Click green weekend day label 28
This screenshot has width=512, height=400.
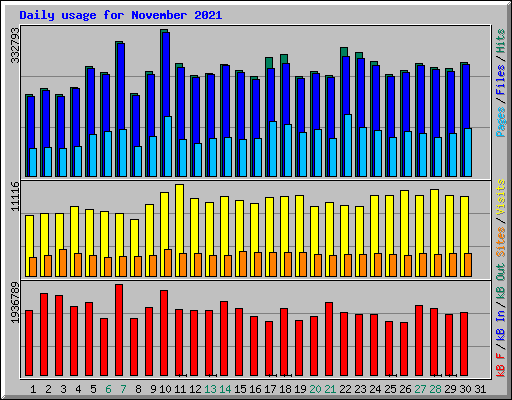click(x=435, y=389)
